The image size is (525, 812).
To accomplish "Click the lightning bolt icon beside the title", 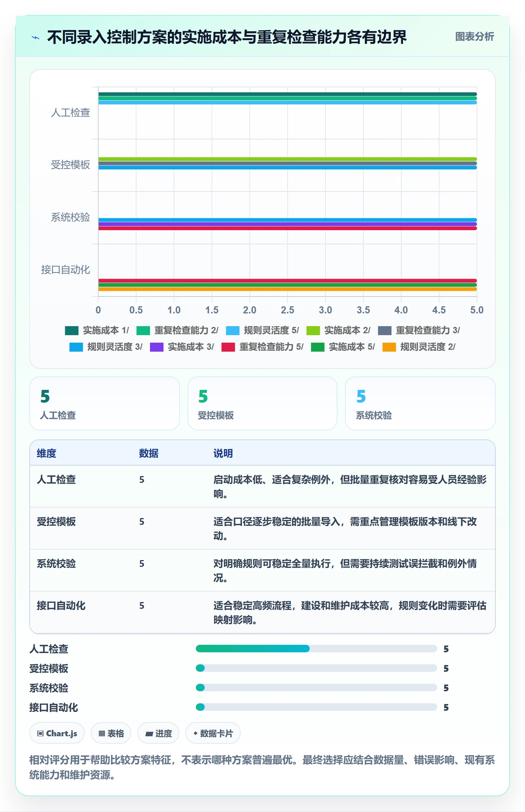I will pyautogui.click(x=36, y=37).
